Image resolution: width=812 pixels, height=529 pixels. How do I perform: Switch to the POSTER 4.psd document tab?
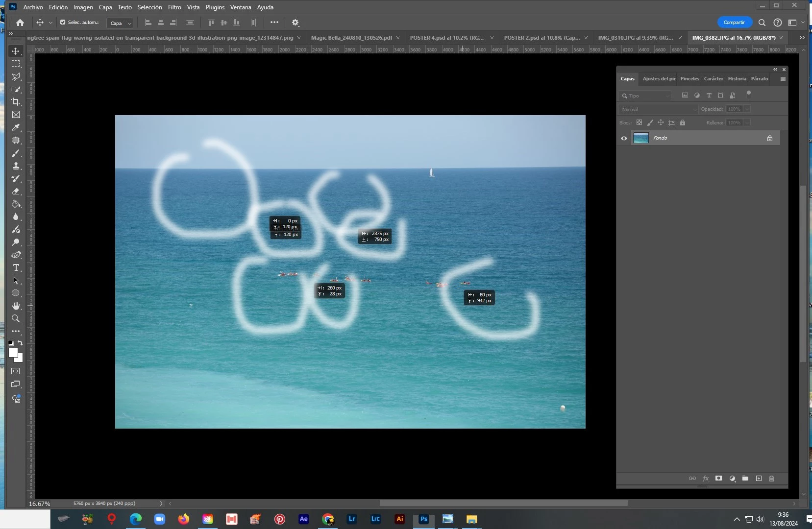tap(446, 38)
